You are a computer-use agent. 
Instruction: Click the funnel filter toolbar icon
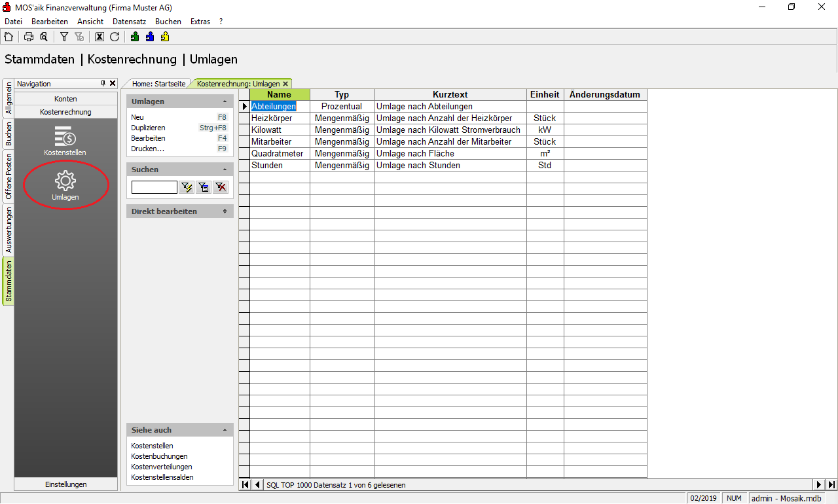click(x=64, y=37)
